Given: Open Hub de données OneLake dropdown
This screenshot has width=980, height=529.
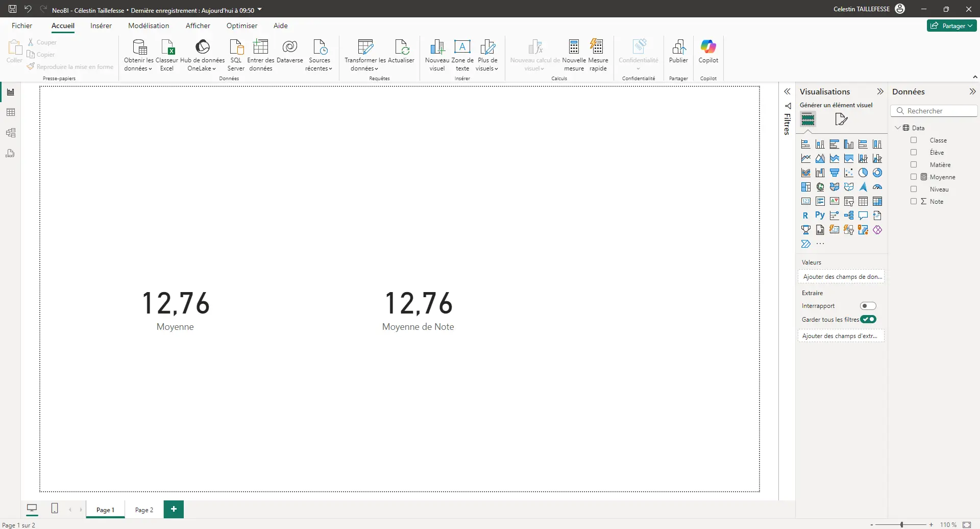Looking at the screenshot, I should click(x=202, y=55).
